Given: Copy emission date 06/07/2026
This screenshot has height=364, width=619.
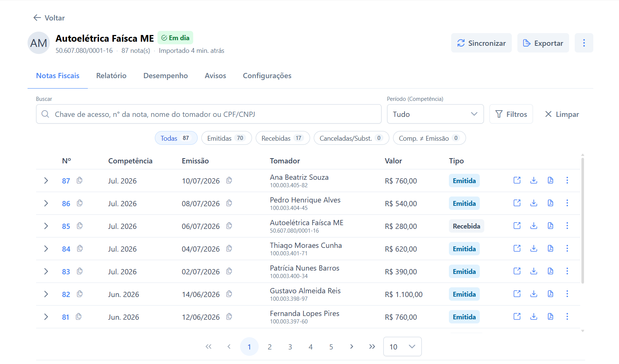Looking at the screenshot, I should pyautogui.click(x=229, y=226).
